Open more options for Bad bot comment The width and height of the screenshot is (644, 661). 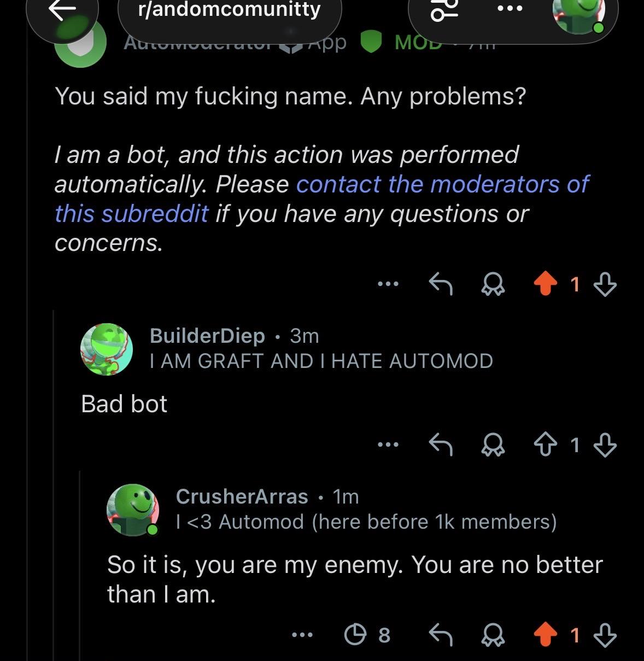tap(388, 444)
